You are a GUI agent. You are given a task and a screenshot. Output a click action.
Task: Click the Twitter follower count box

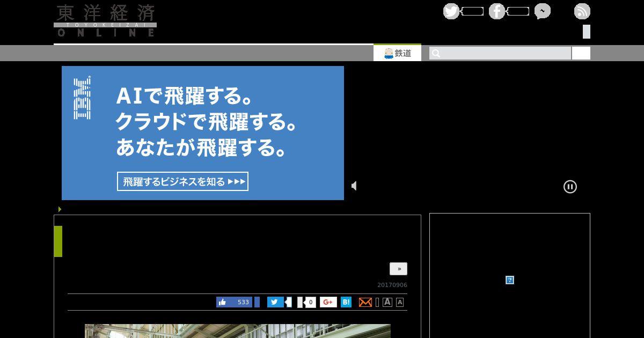pyautogui.click(x=472, y=11)
